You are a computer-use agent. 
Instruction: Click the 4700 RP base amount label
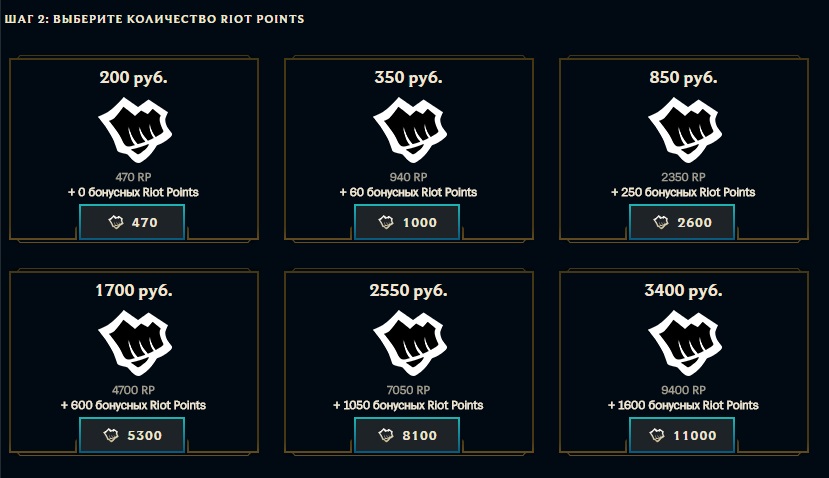(133, 390)
